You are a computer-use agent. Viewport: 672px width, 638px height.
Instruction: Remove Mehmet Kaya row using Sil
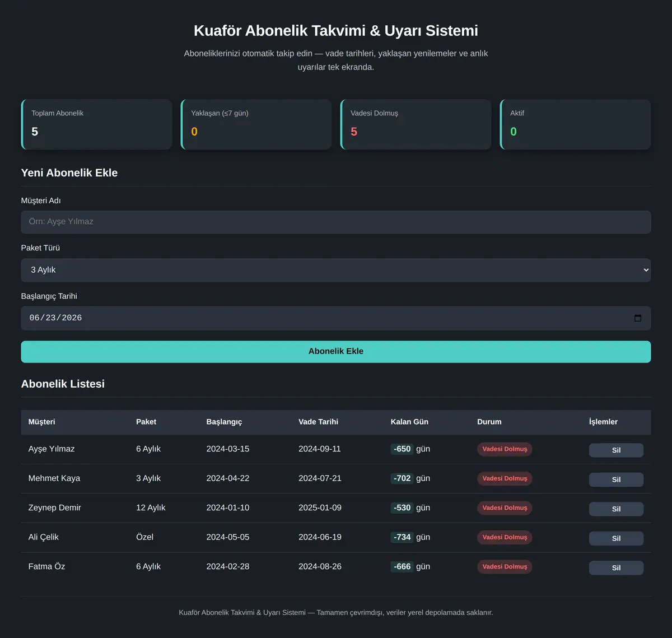point(616,479)
